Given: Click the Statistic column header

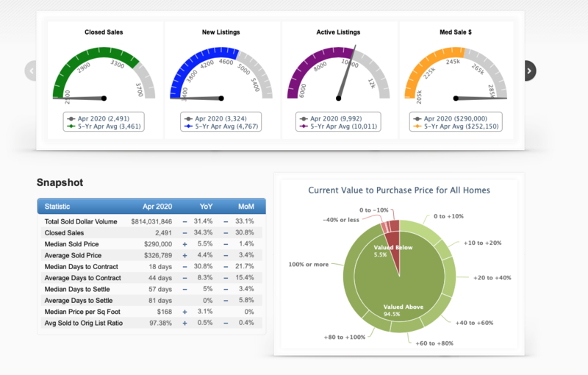Looking at the screenshot, I should (57, 207).
